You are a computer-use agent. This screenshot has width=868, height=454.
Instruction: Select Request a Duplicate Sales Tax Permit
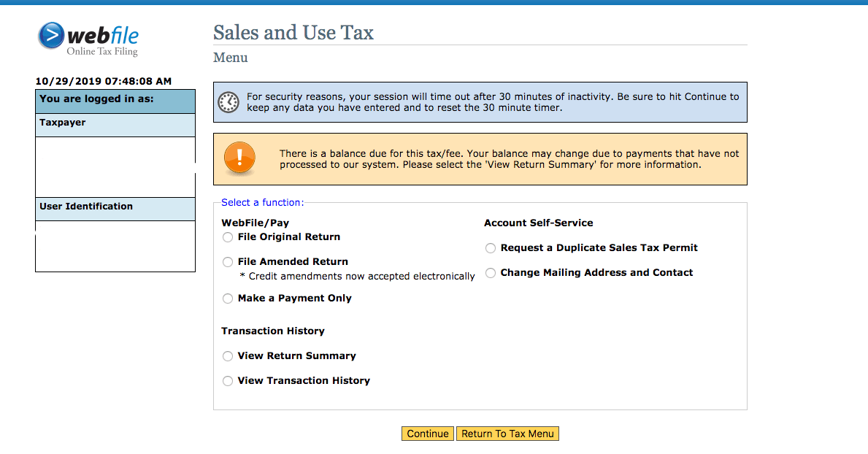click(x=491, y=248)
